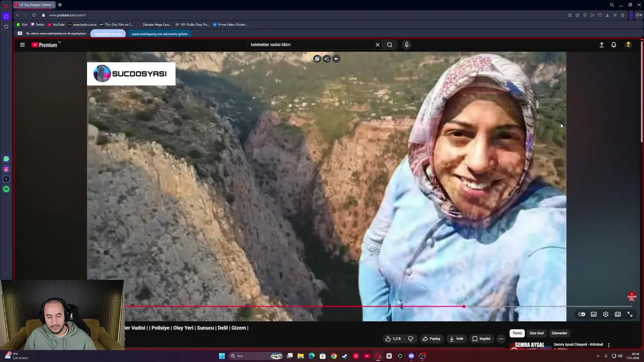
Task: Open Opera easy setup menu icon
Action: point(615,15)
